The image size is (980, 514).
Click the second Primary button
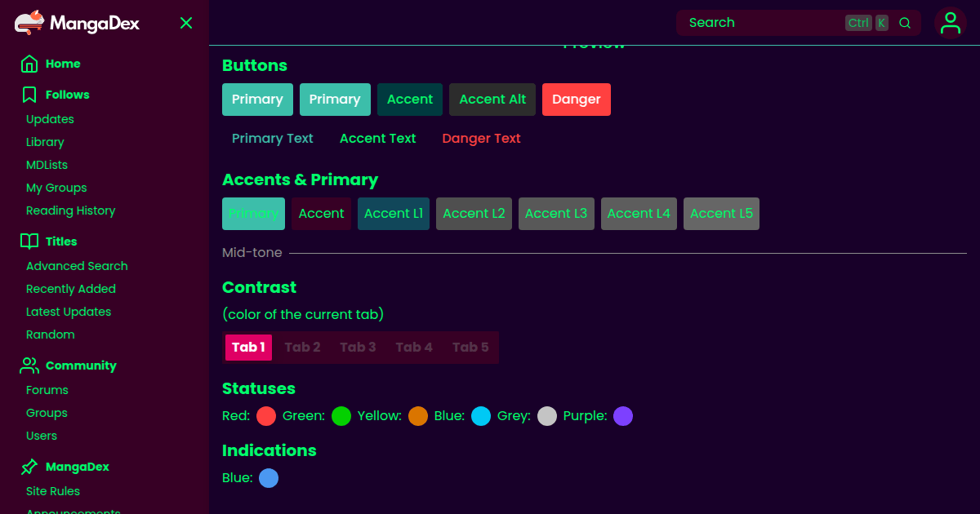click(x=335, y=100)
